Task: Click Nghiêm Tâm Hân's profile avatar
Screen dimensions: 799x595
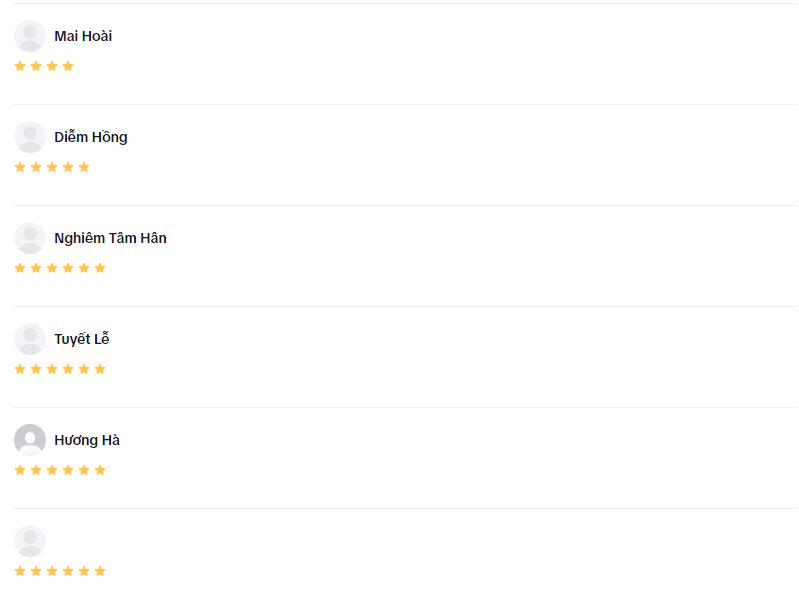Action: tap(30, 238)
